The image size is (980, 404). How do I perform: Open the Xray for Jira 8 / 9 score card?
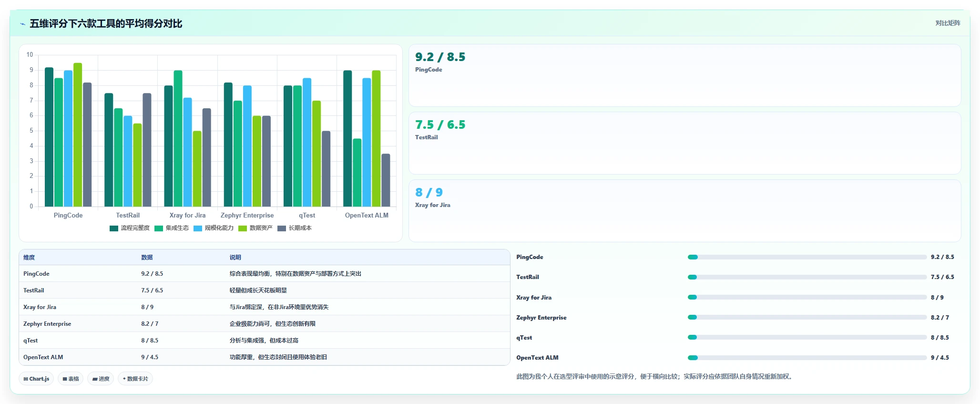coord(684,211)
